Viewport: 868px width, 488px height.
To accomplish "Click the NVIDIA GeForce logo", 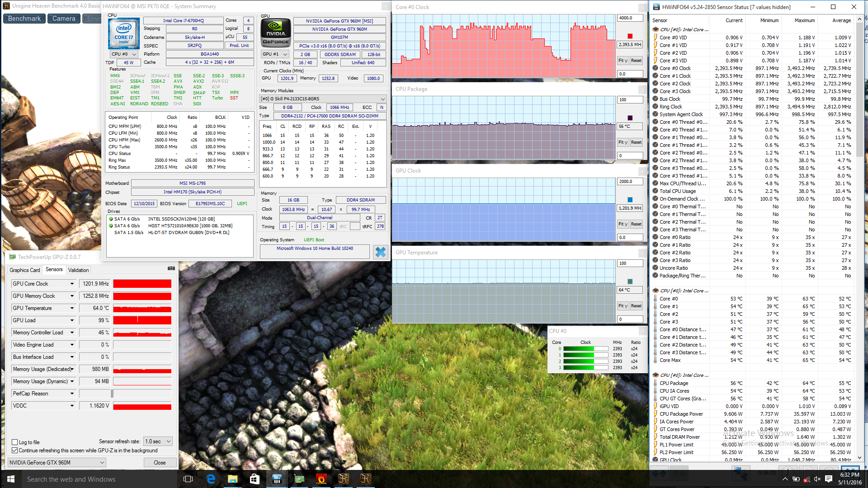I will click(276, 33).
